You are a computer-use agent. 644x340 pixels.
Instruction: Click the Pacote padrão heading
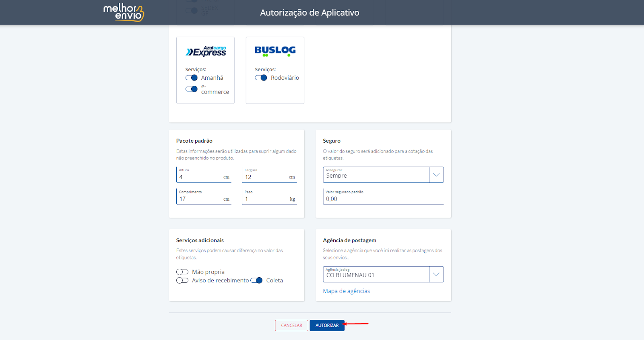(194, 141)
